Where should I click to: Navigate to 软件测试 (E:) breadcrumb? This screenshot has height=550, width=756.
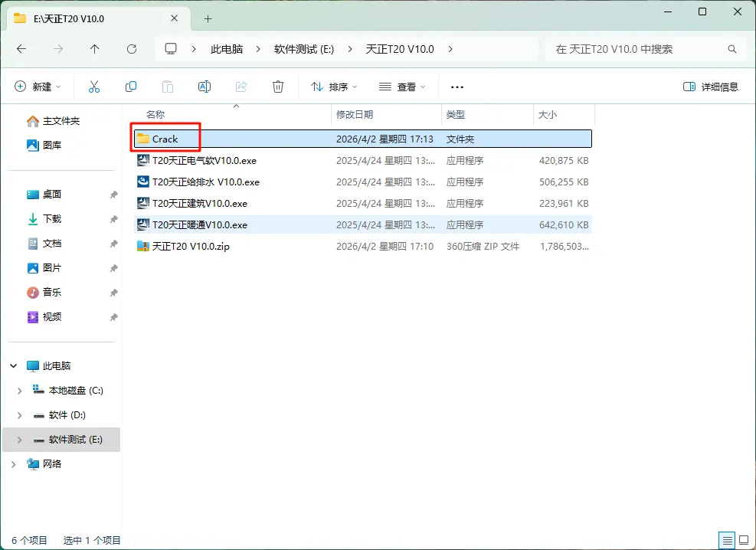(304, 49)
